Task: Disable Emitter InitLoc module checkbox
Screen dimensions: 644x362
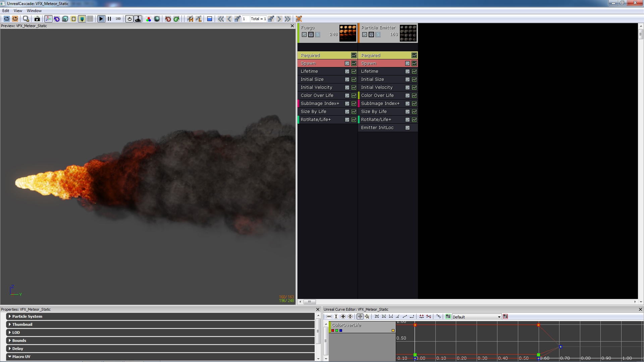Action: (x=408, y=128)
